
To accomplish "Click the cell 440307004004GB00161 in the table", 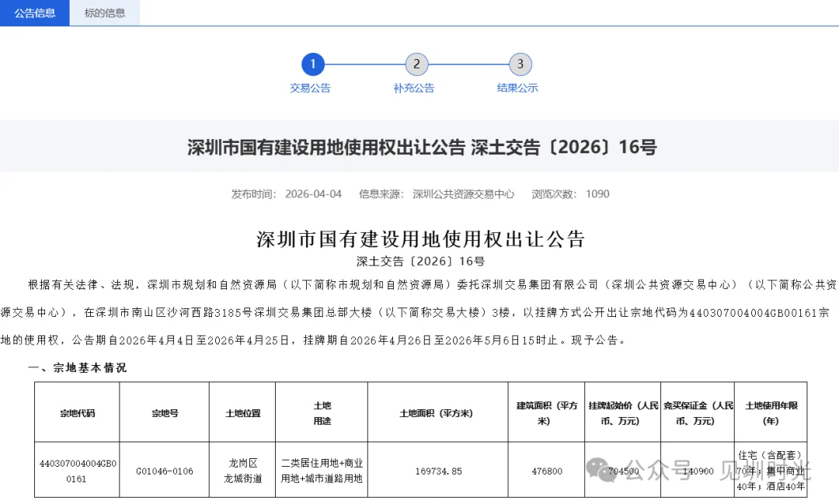I will point(77,471).
